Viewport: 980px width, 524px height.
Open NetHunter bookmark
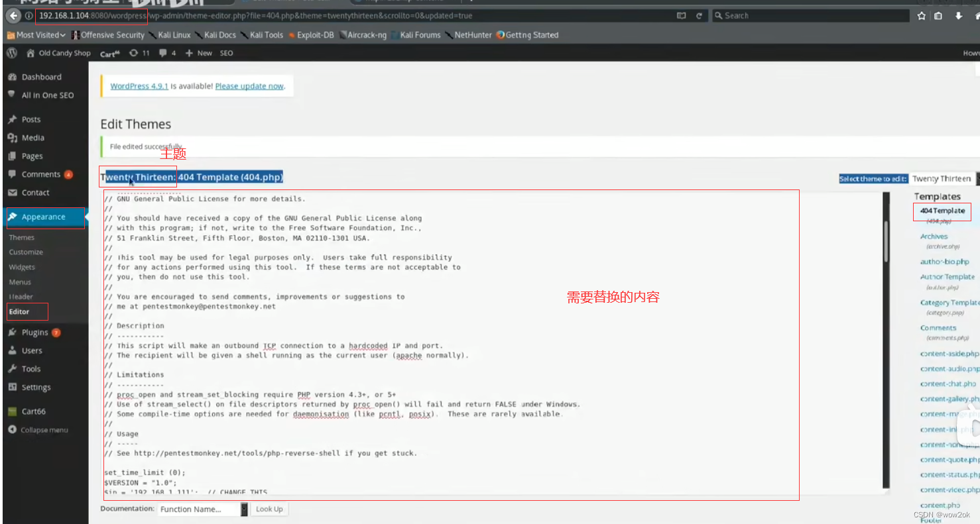(469, 35)
